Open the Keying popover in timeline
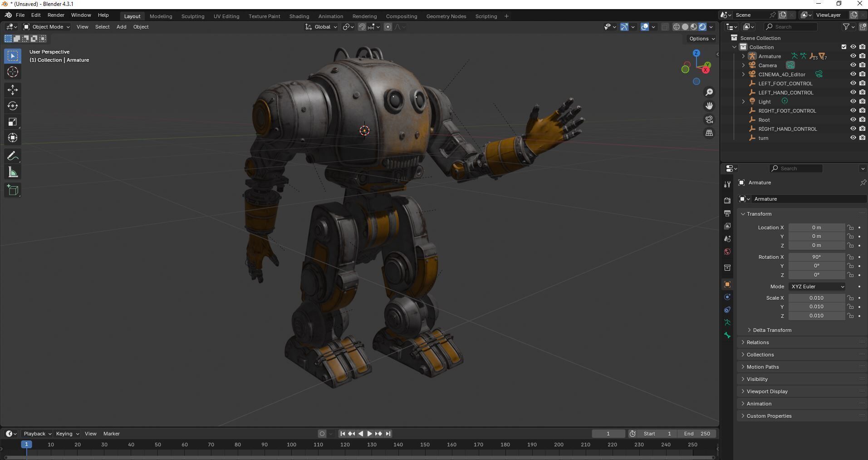The image size is (868, 460). (67, 434)
